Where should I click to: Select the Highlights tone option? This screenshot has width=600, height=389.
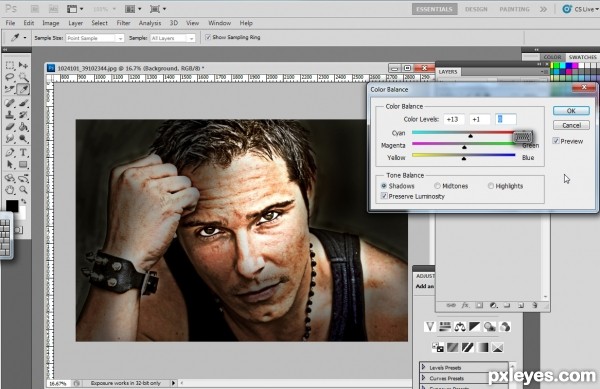pos(491,186)
